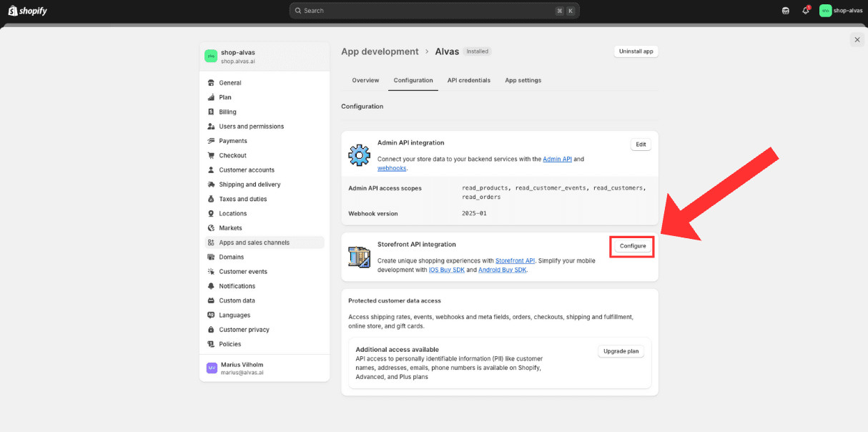The width and height of the screenshot is (868, 432).
Task: Click the Storefront API integration illustration icon
Action: point(359,257)
